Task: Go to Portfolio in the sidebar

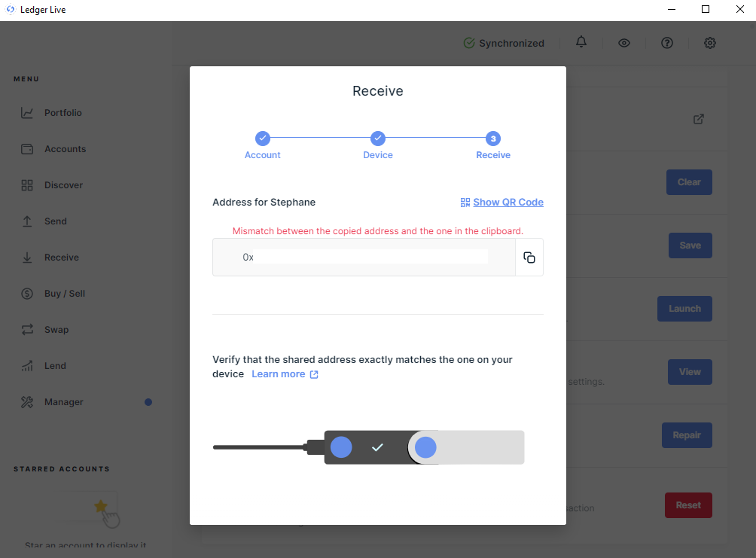Action: point(62,113)
